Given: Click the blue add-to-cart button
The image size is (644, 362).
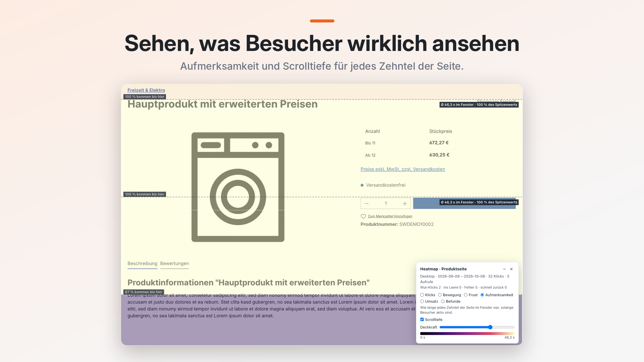Looking at the screenshot, I should [x=464, y=203].
